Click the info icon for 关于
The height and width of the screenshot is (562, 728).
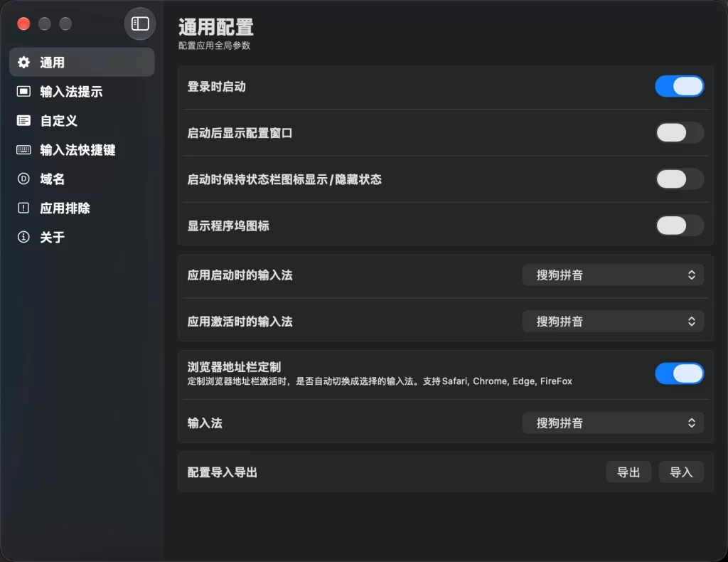pos(23,238)
